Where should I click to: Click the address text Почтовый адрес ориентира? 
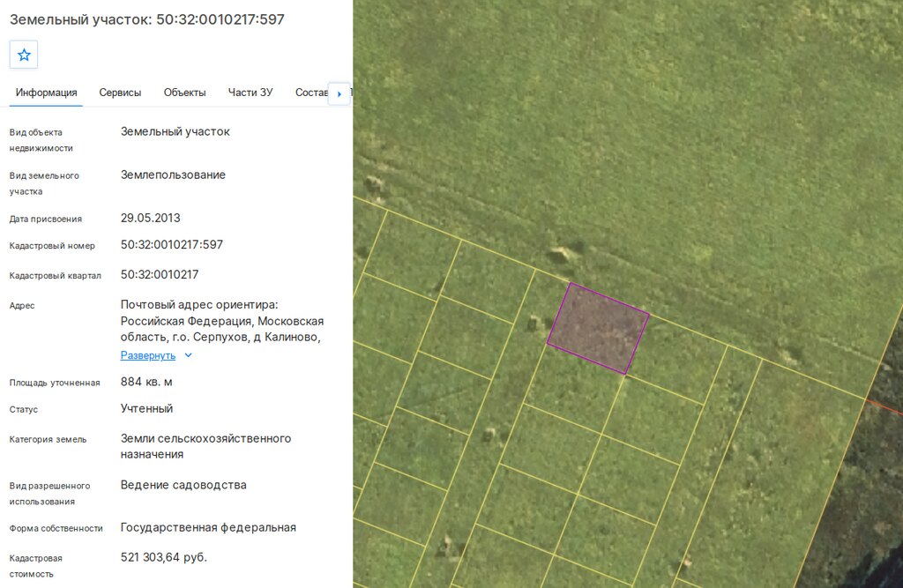(199, 305)
